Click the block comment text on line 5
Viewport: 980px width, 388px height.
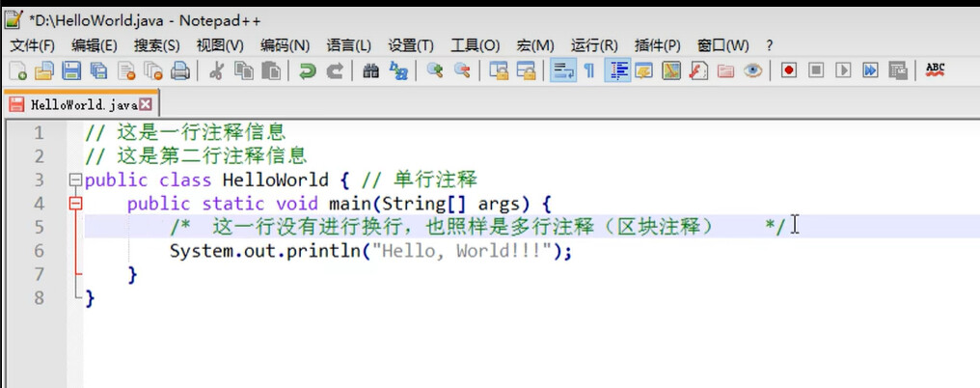click(x=477, y=227)
